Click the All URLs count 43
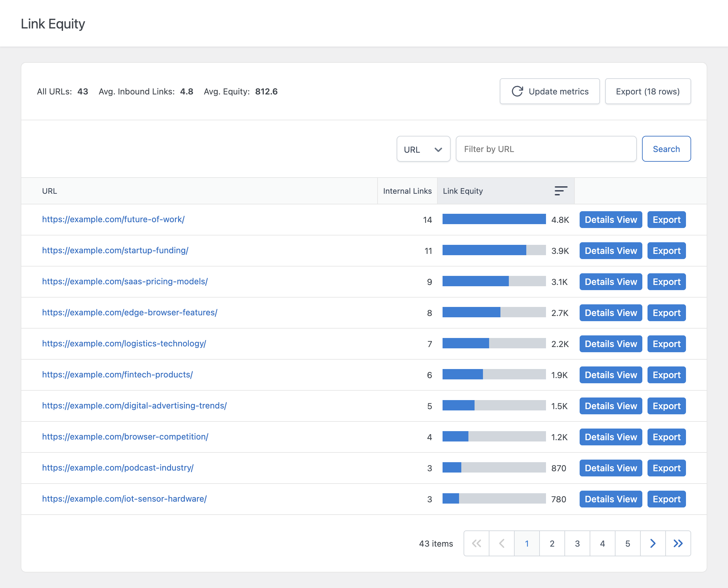The width and height of the screenshot is (728, 588). click(82, 92)
